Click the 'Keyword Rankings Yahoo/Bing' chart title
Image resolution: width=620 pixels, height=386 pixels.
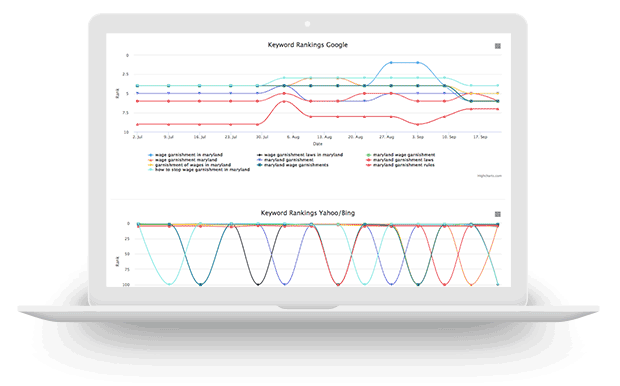click(308, 213)
